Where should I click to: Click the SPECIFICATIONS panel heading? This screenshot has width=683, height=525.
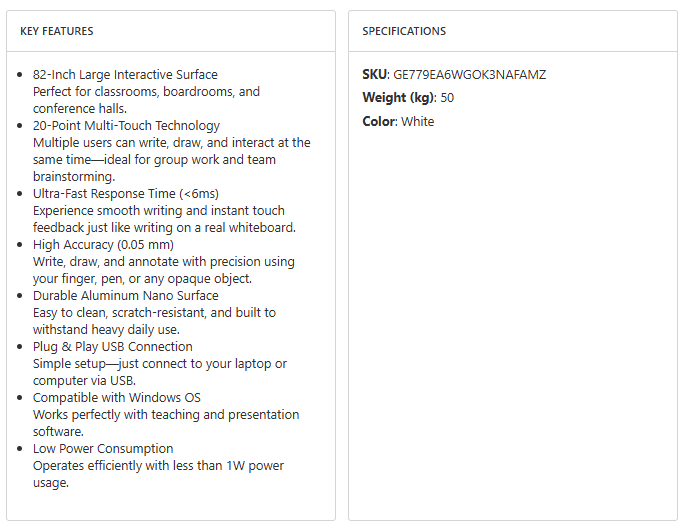[404, 31]
